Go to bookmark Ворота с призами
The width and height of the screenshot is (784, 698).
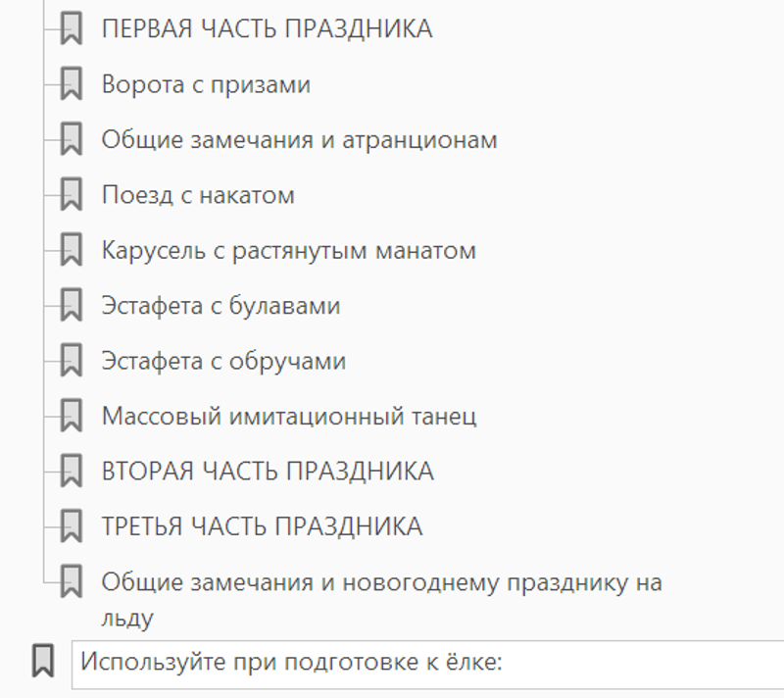[x=206, y=84]
